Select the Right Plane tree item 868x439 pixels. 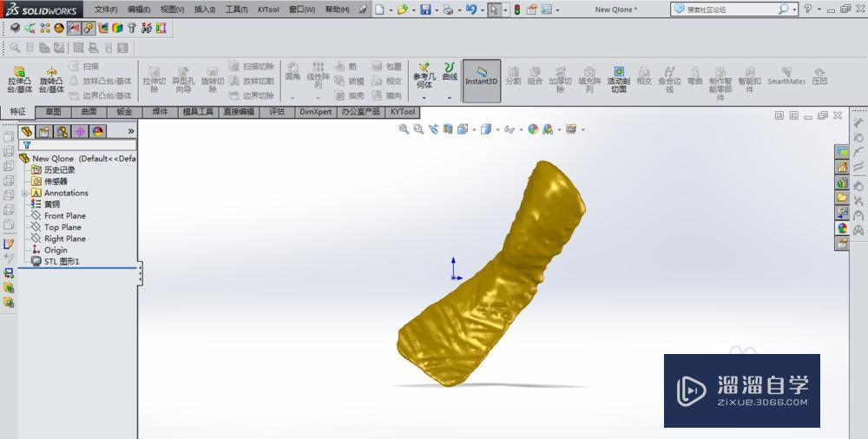[58, 239]
